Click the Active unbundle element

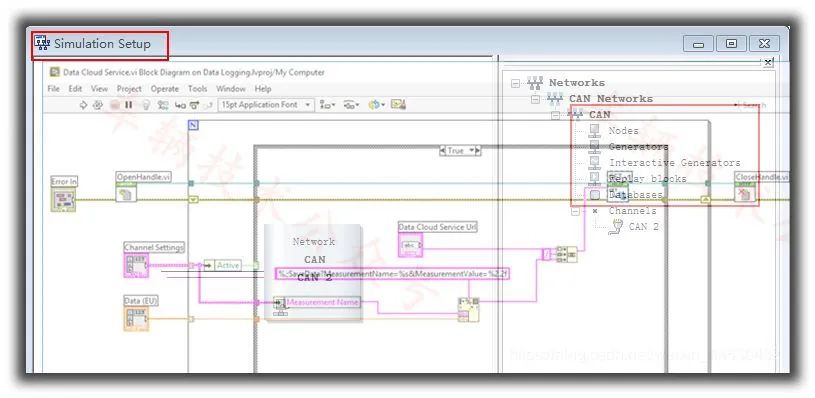[x=223, y=266]
